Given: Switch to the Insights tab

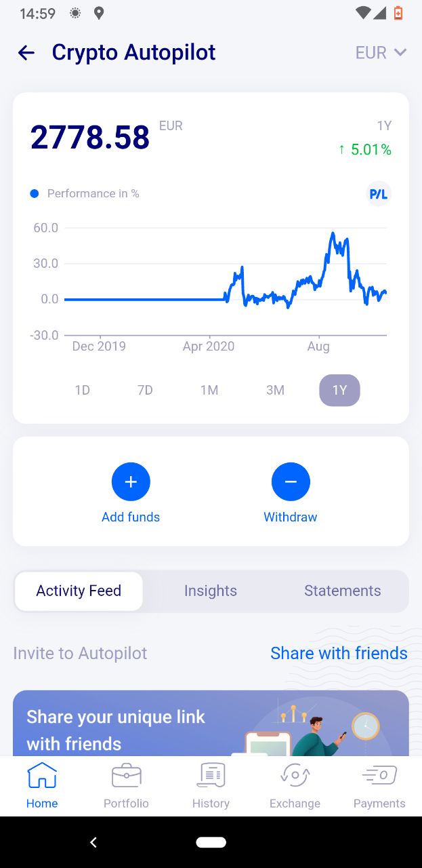Looking at the screenshot, I should pyautogui.click(x=211, y=591).
